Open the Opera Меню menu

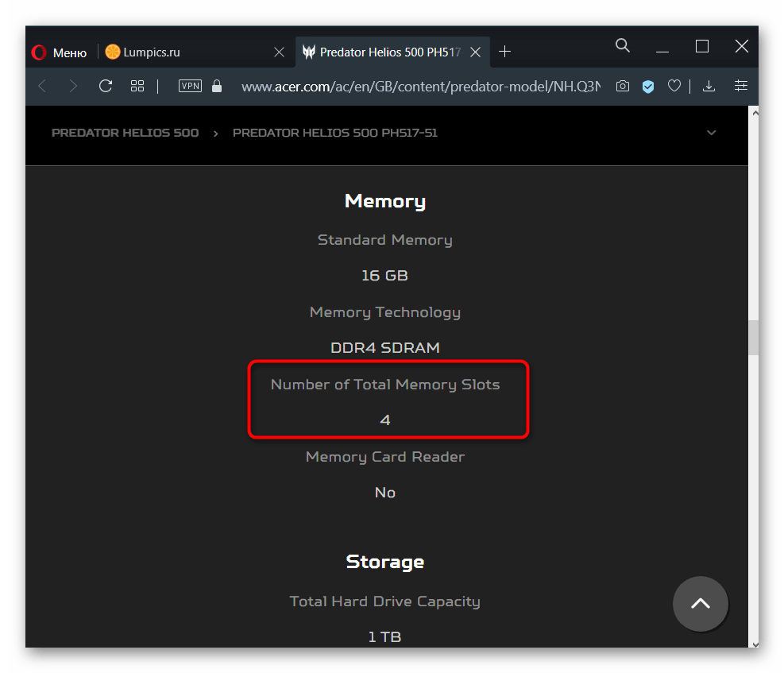[x=60, y=52]
